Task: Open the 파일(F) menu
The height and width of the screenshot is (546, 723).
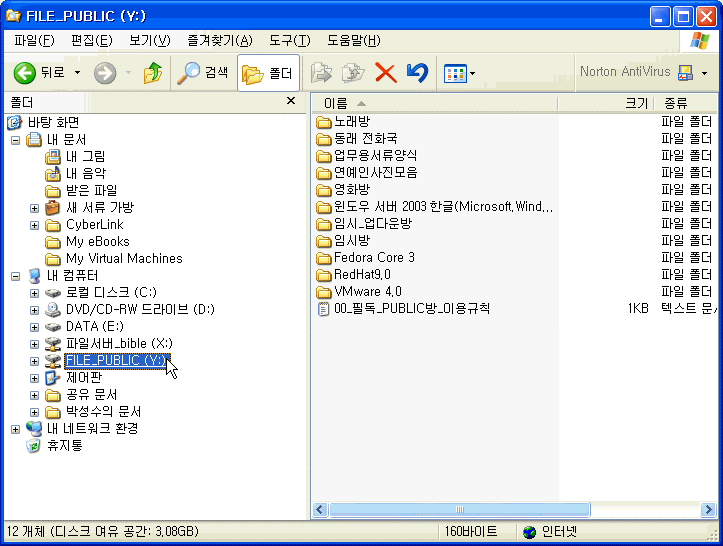Action: pyautogui.click(x=34, y=41)
